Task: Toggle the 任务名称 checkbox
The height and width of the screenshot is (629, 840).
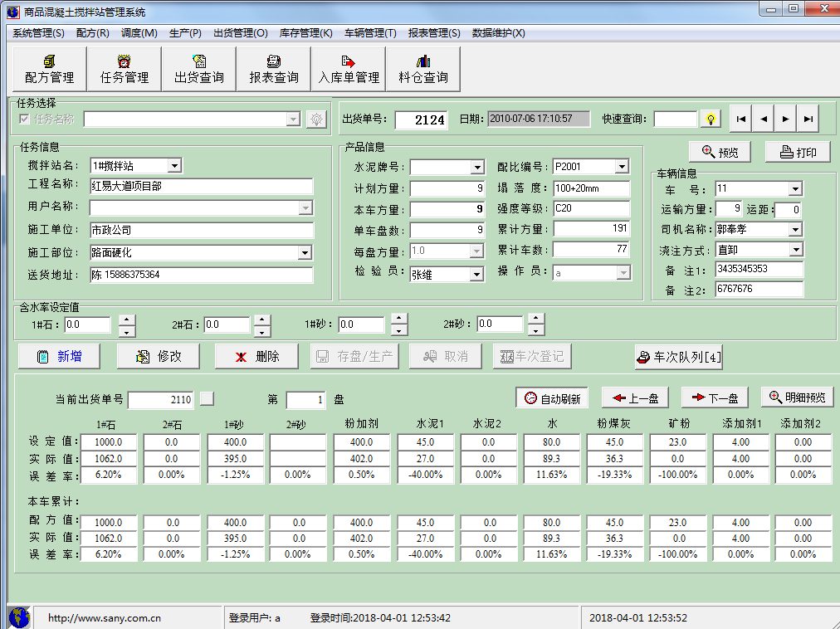Action: coord(24,119)
